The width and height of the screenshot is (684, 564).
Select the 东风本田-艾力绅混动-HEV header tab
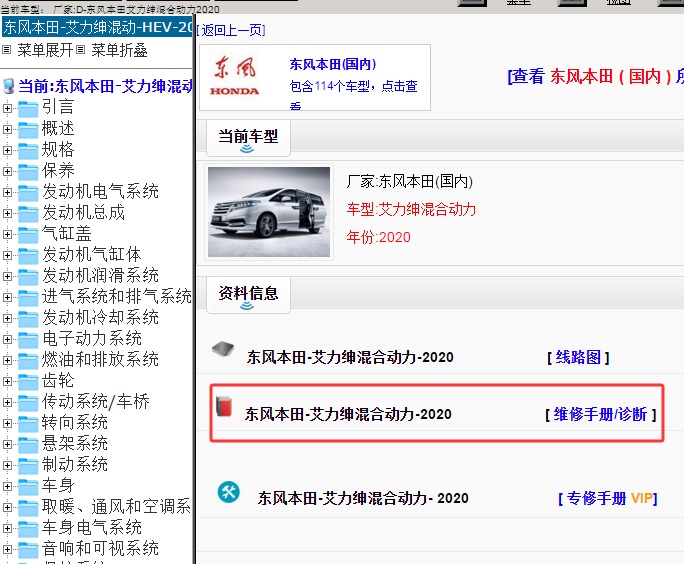pyautogui.click(x=97, y=27)
